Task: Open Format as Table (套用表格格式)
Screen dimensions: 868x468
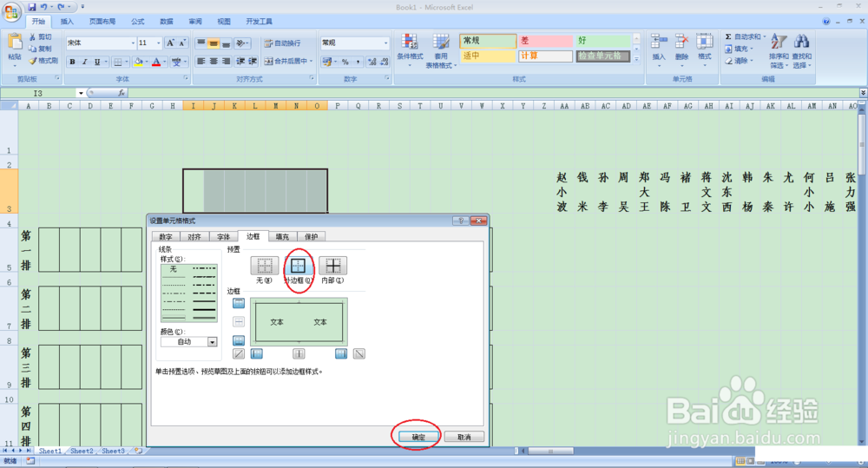Action: point(441,50)
